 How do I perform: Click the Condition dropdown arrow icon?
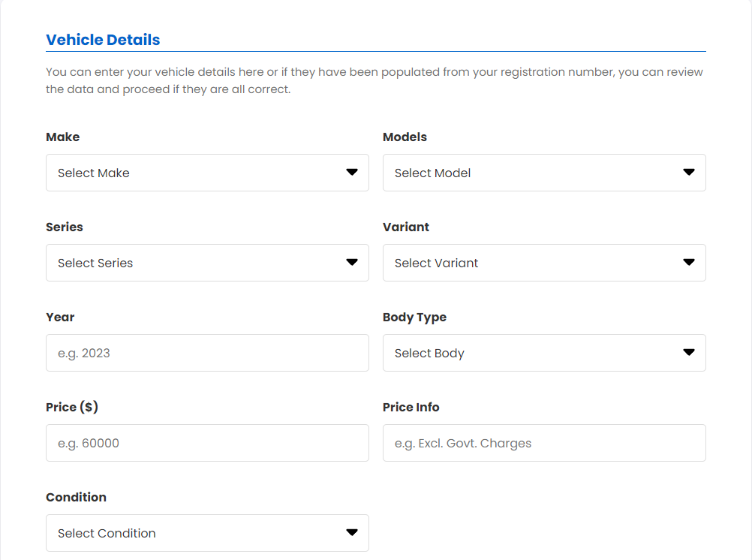click(x=351, y=533)
